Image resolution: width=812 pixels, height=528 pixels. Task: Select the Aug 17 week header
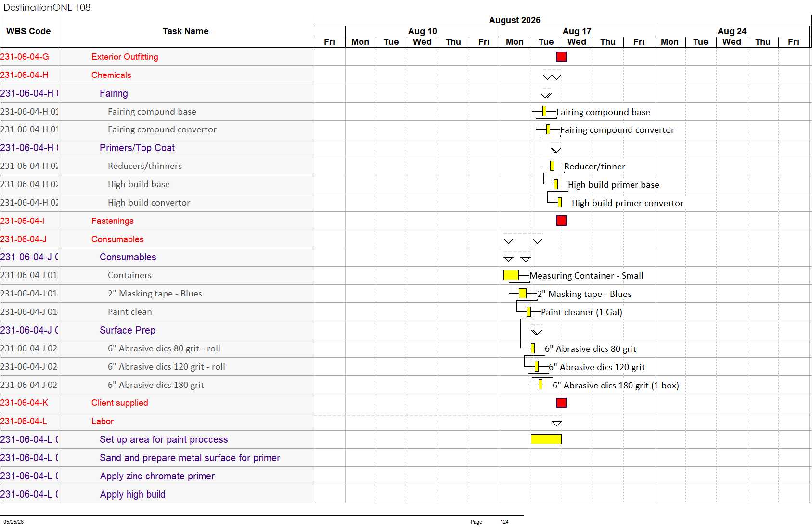[x=577, y=31]
